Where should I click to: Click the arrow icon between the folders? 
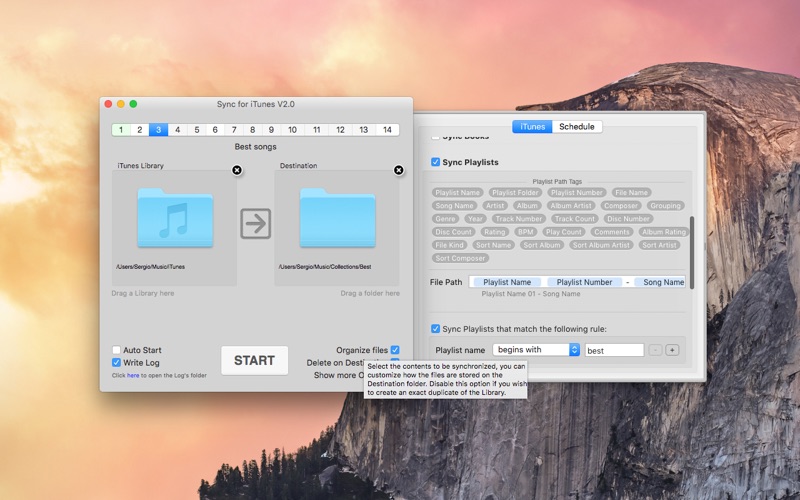(x=256, y=223)
